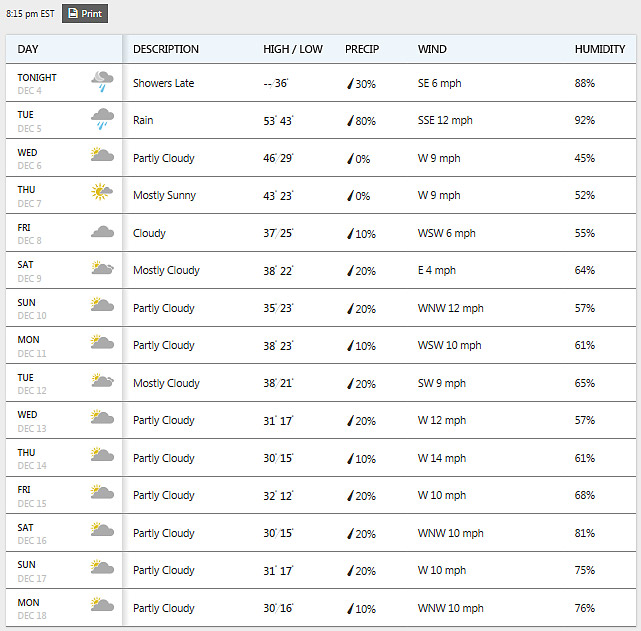Click the weather icon for Mon Dec 18
The width and height of the screenshot is (641, 631).
(102, 604)
